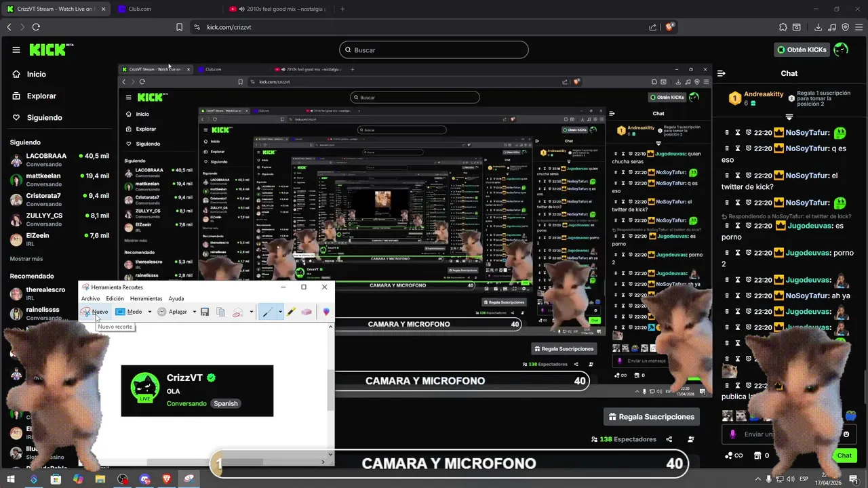Open the Archivo menu in Snipping Tool
This screenshot has height=488, width=868.
point(90,298)
